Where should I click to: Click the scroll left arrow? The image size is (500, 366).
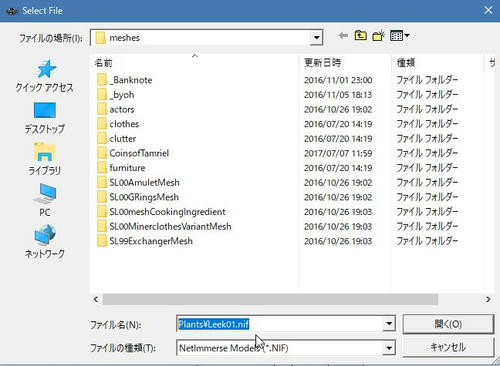coord(96,299)
